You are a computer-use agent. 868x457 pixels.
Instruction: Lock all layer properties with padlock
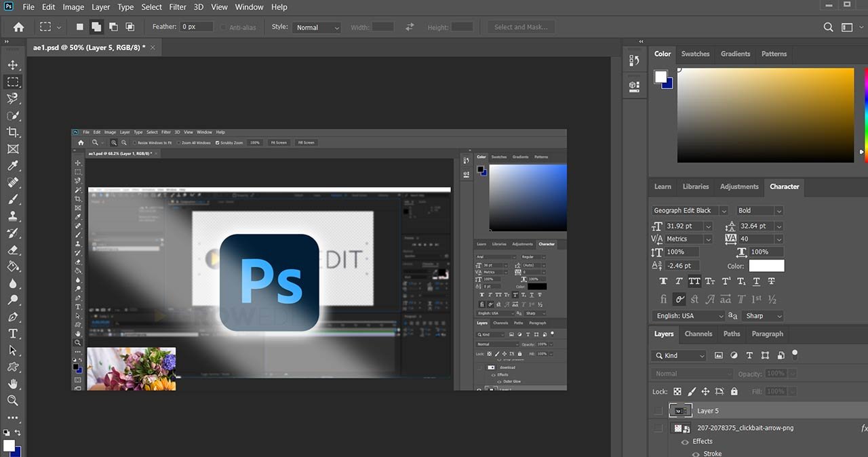734,391
